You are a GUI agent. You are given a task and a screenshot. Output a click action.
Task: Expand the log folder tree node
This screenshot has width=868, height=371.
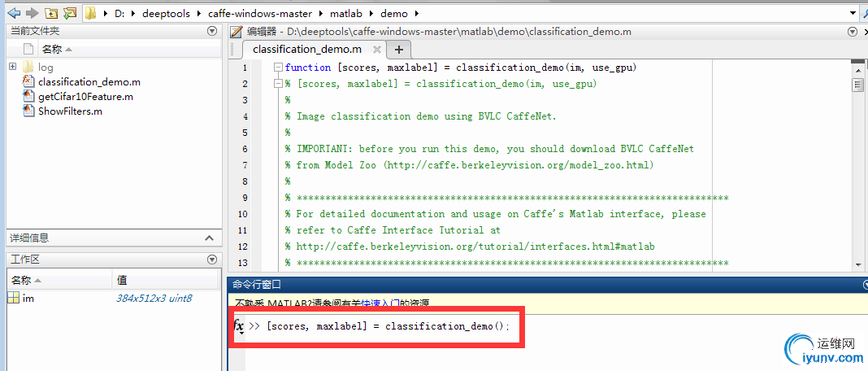pos(12,67)
